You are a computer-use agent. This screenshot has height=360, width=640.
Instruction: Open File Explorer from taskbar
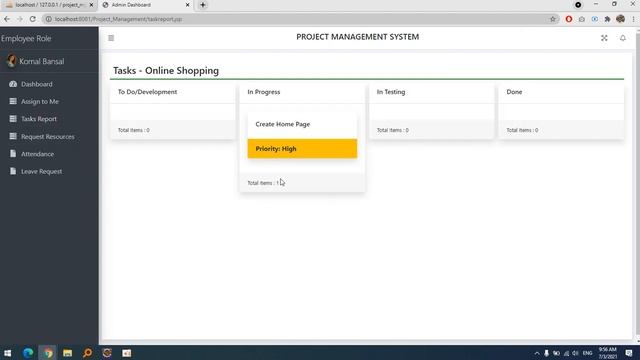click(68, 353)
